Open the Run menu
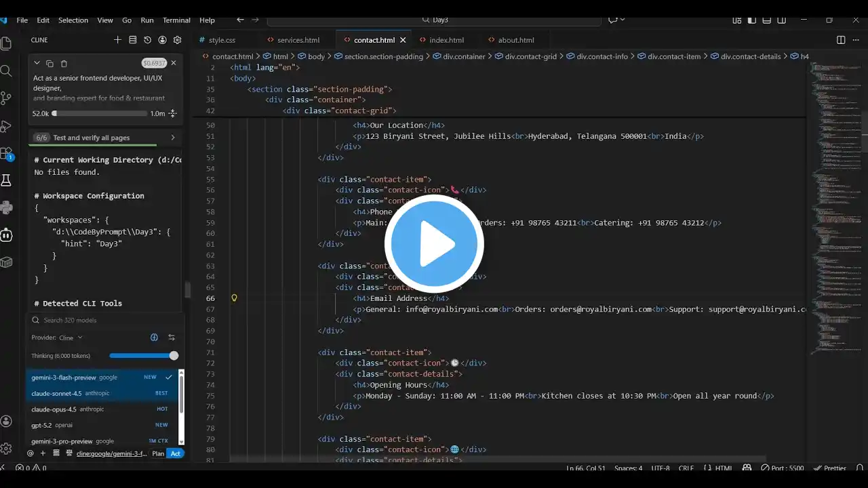 (x=147, y=20)
